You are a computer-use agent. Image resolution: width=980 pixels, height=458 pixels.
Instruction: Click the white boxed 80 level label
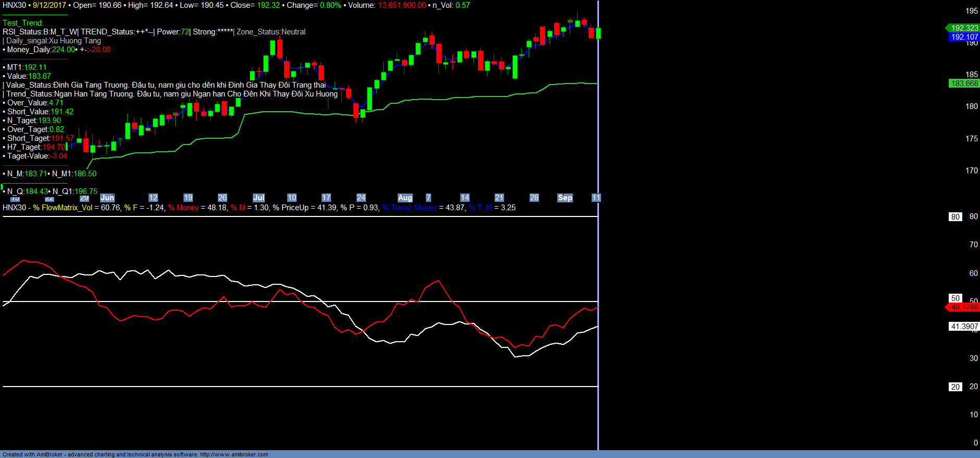955,217
